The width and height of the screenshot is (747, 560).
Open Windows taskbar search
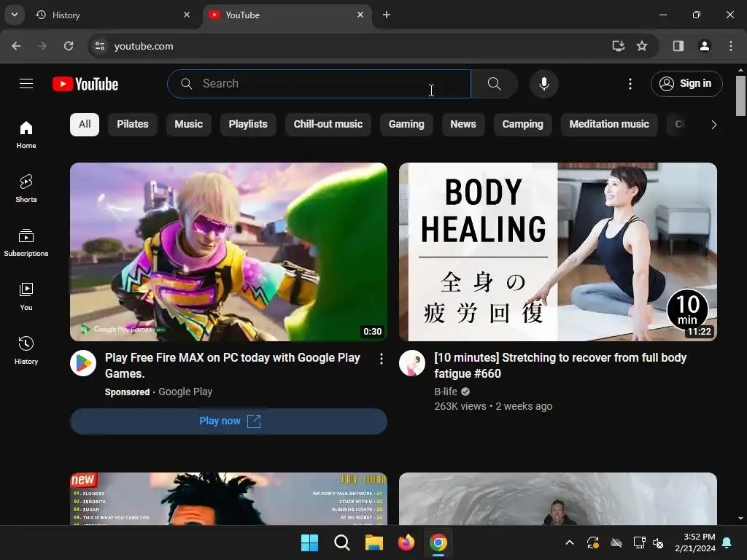(341, 542)
